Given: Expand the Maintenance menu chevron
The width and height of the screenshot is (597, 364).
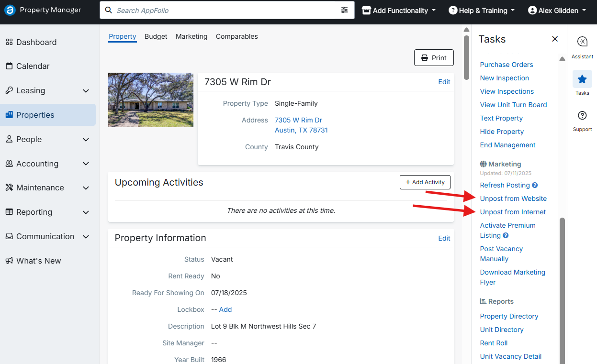Looking at the screenshot, I should pyautogui.click(x=86, y=188).
